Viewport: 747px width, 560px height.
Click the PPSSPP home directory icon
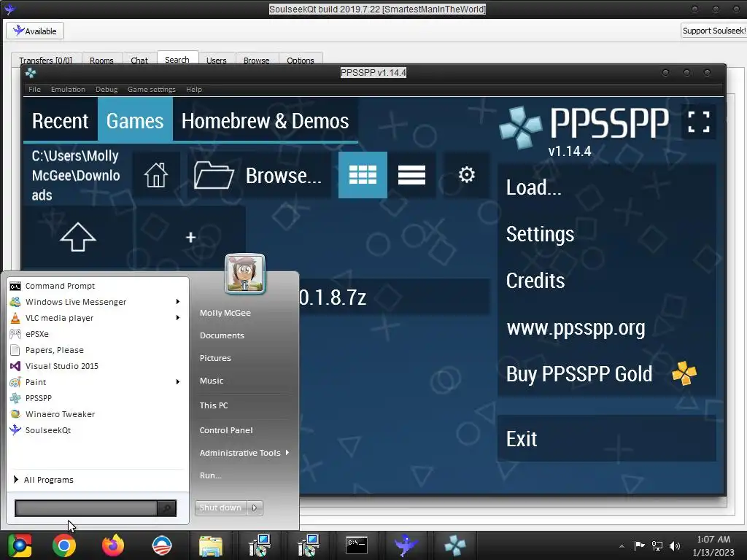[x=156, y=175]
